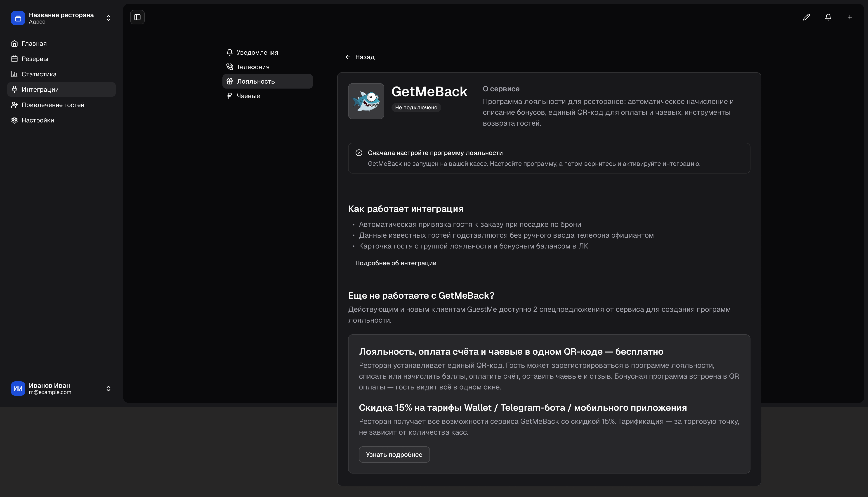Select the Лояльность tab
868x497 pixels.
[x=267, y=81]
